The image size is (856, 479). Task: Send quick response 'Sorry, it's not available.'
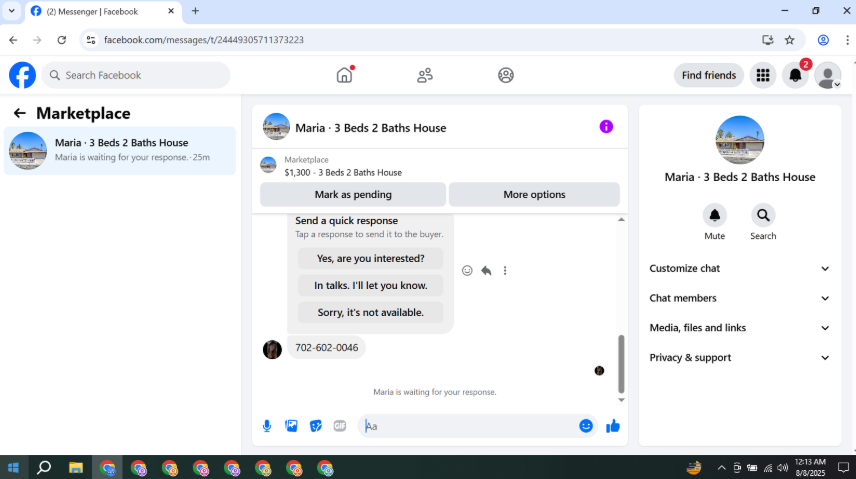(371, 312)
